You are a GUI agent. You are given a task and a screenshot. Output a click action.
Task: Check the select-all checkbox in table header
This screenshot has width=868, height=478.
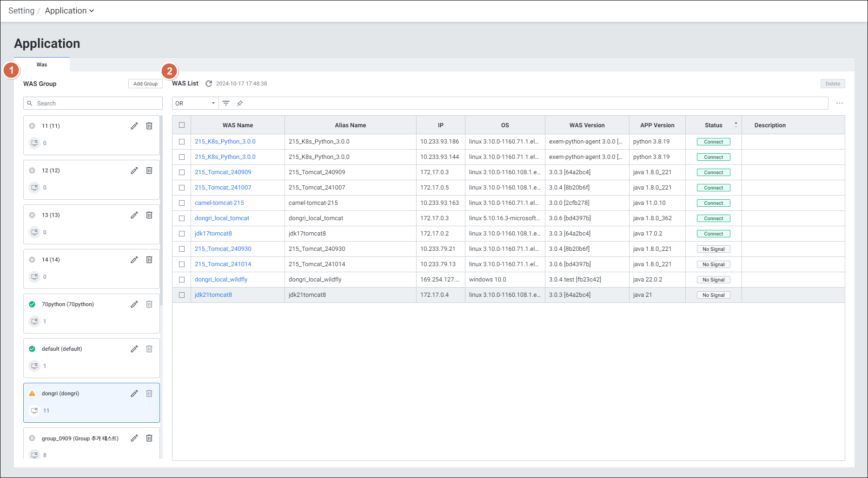pyautogui.click(x=182, y=125)
